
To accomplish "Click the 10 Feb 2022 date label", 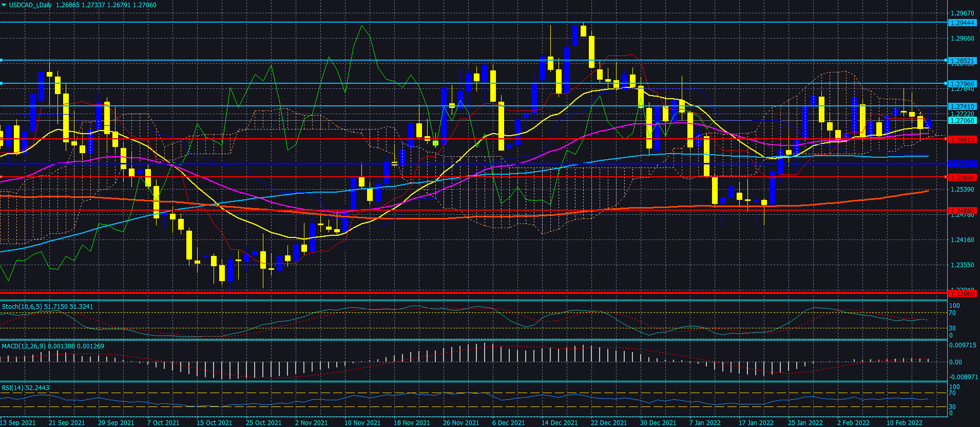I will 905,423.
